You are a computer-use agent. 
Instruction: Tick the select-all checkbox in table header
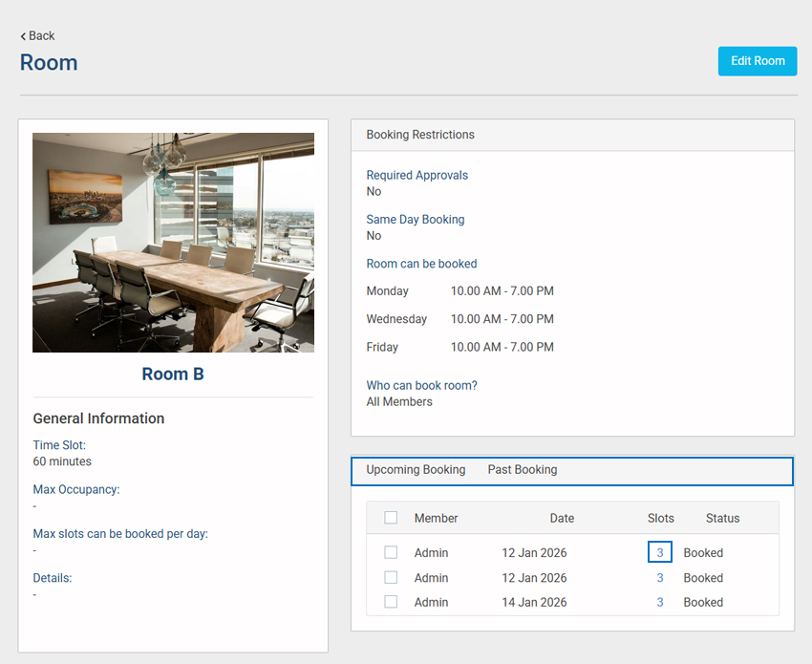[x=391, y=518]
